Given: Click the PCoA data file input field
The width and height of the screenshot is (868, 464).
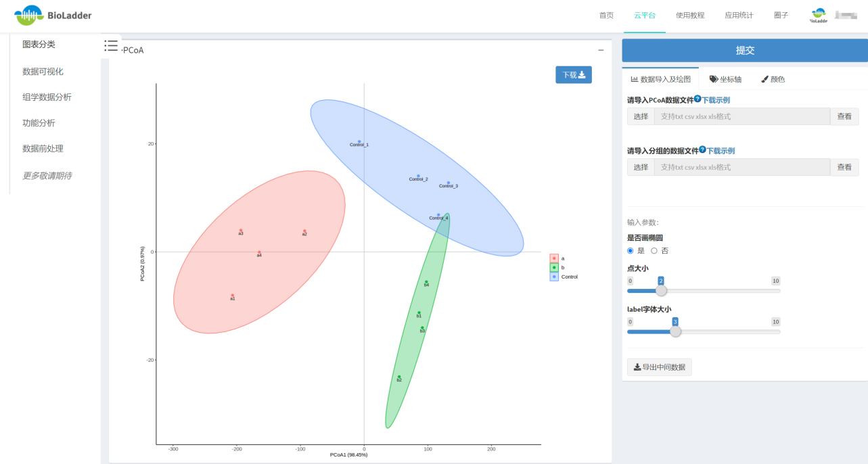Looking at the screenshot, I should pos(741,116).
